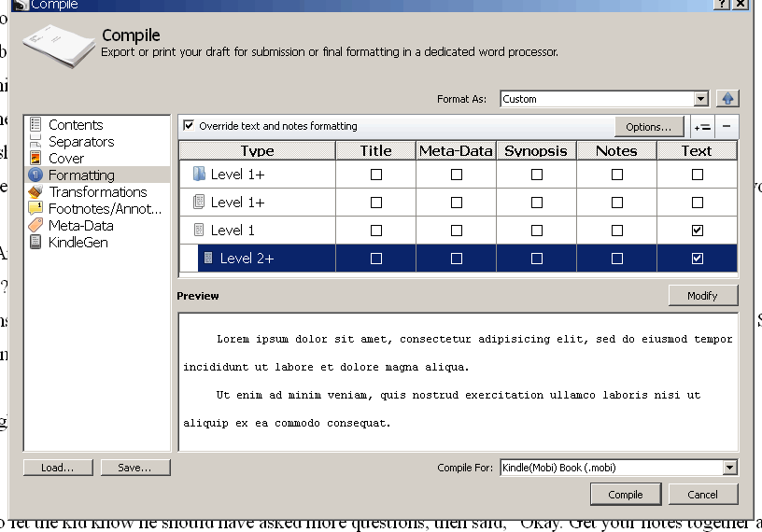The width and height of the screenshot is (762, 532).
Task: Open the Format As dropdown
Action: tap(700, 99)
